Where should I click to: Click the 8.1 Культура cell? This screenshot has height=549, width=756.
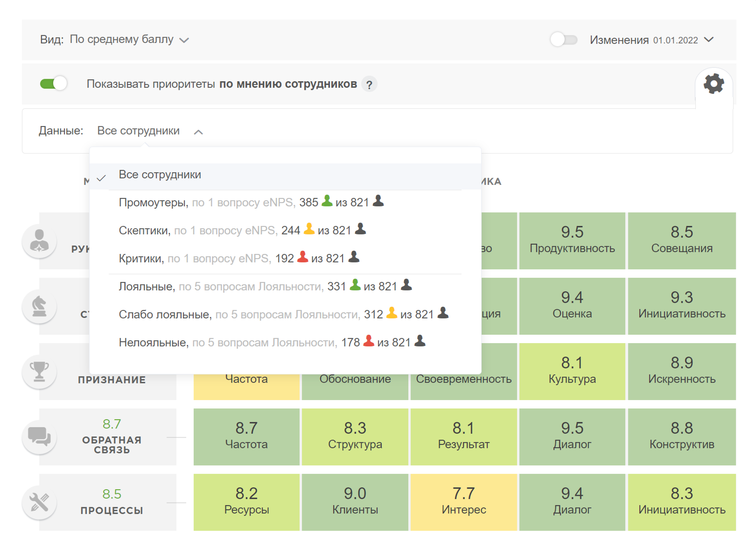(572, 371)
